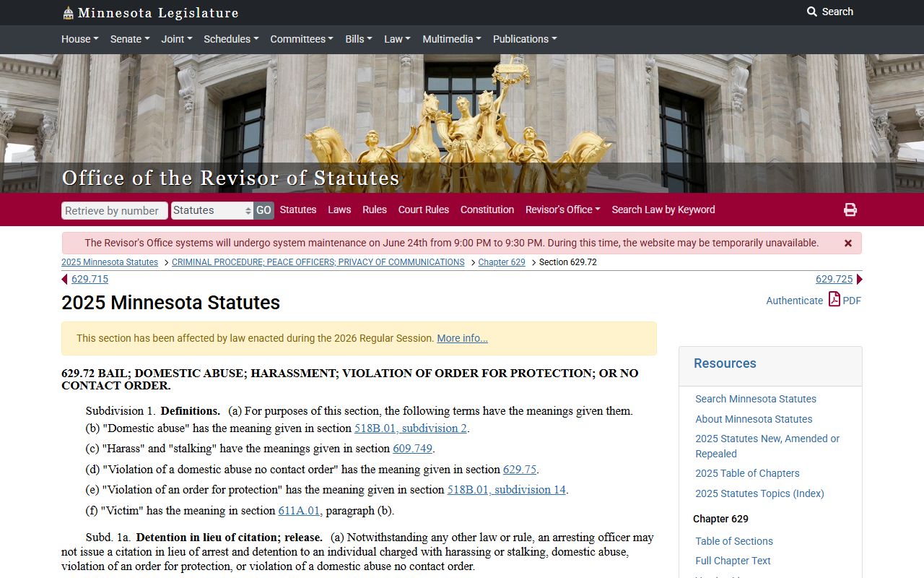Click the 2025 Minnesota Statutes heading
924x578 pixels.
[x=170, y=303]
